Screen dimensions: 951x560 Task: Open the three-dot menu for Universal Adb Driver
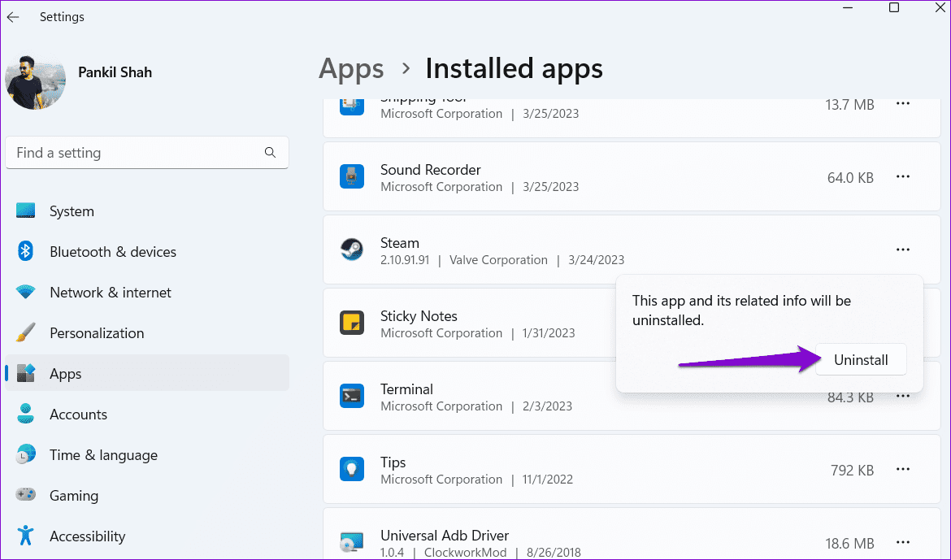[x=902, y=542]
